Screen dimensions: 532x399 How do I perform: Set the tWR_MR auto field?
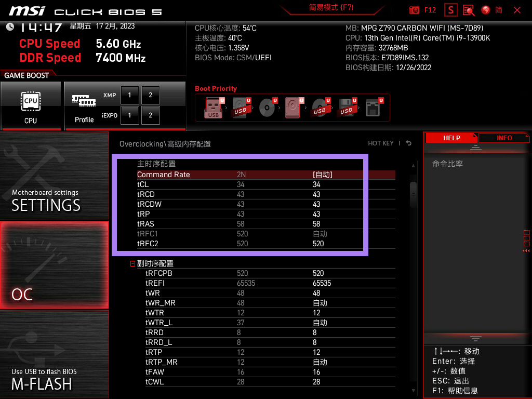pyautogui.click(x=320, y=303)
